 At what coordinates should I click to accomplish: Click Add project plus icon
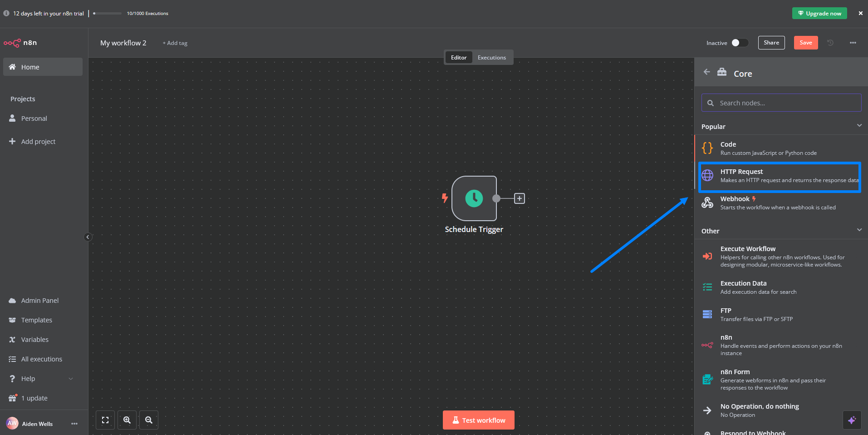(x=12, y=141)
